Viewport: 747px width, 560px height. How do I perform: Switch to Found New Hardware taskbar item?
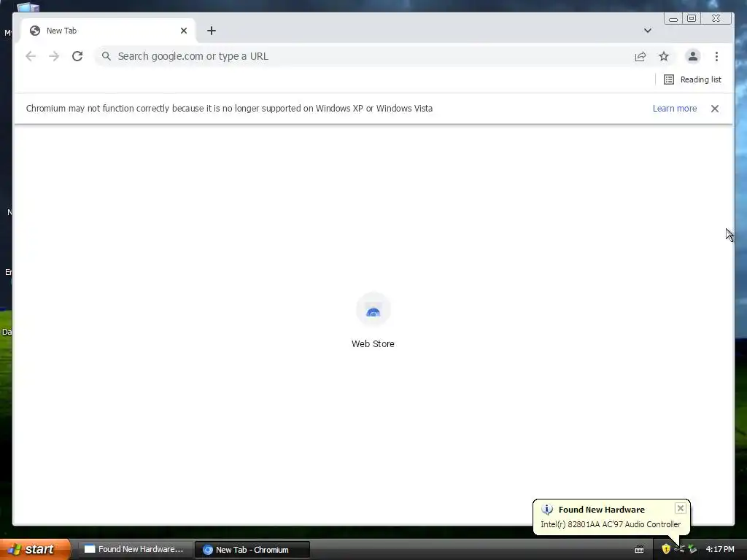point(135,550)
